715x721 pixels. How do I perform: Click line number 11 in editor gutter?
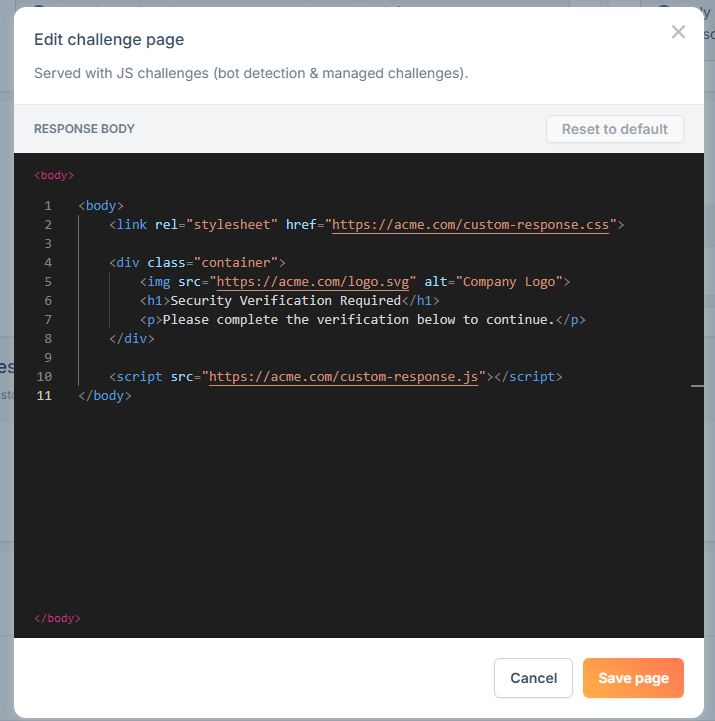[44, 396]
